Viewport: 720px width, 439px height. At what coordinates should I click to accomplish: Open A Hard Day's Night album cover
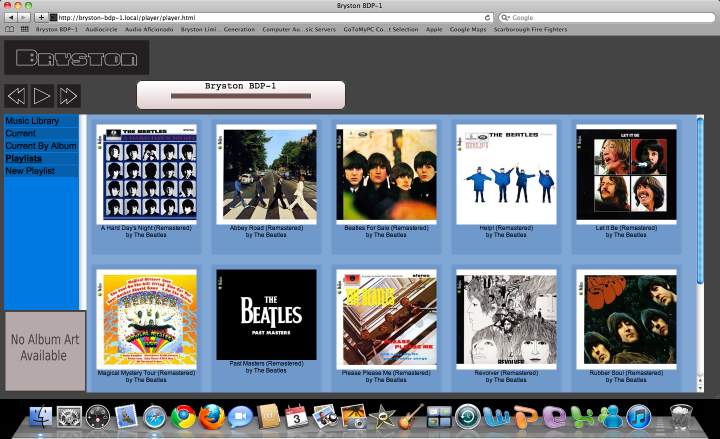tap(146, 174)
